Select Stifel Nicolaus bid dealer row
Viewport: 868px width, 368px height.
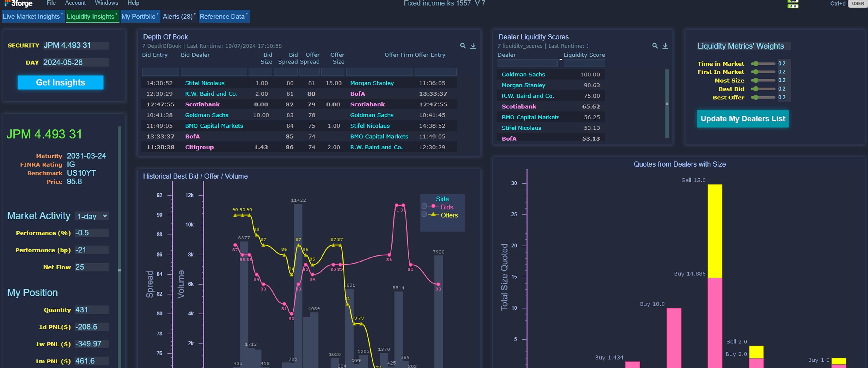click(x=299, y=83)
